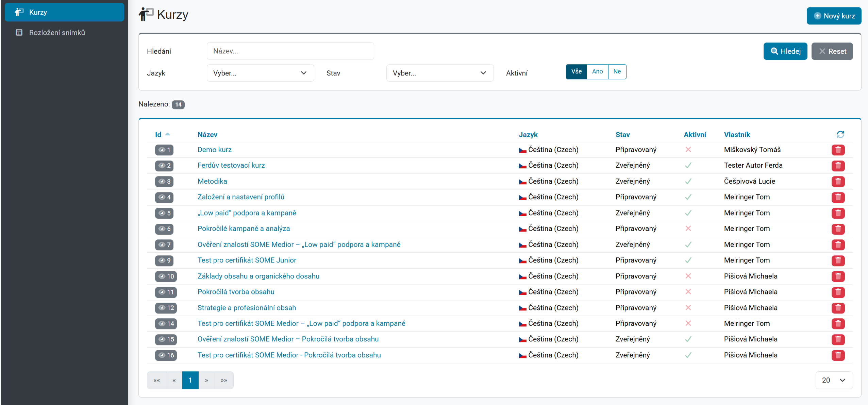868x405 pixels.
Task: Click the eye badge Id 6
Action: [164, 229]
